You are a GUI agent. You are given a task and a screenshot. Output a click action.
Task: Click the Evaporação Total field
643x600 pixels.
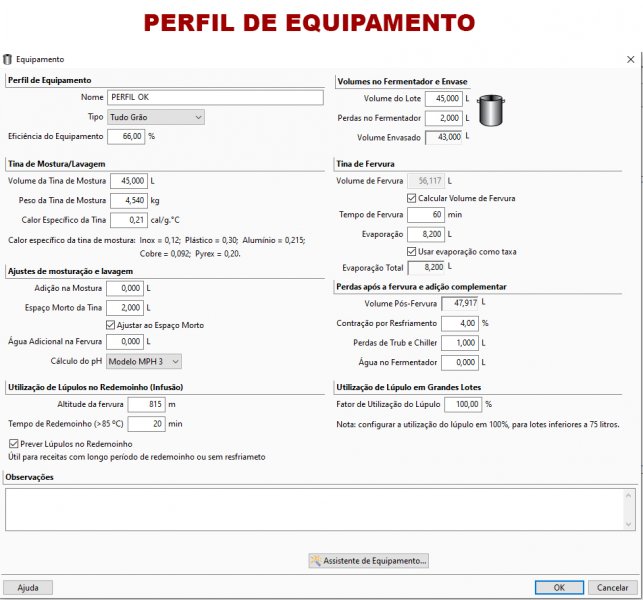point(426,268)
